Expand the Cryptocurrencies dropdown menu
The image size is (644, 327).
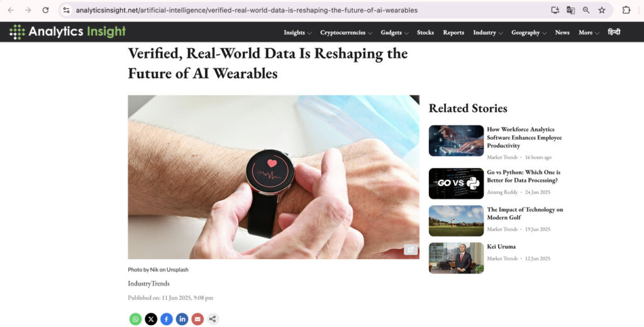pyautogui.click(x=346, y=33)
